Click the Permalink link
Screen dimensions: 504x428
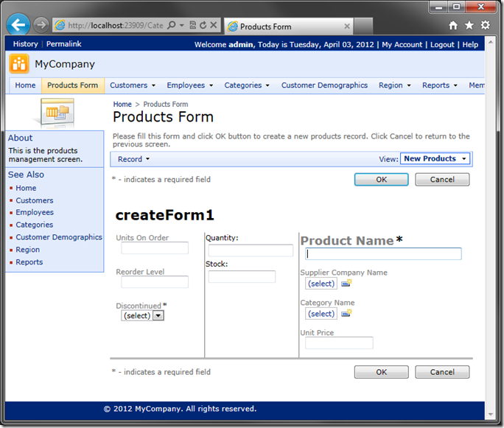(63, 44)
